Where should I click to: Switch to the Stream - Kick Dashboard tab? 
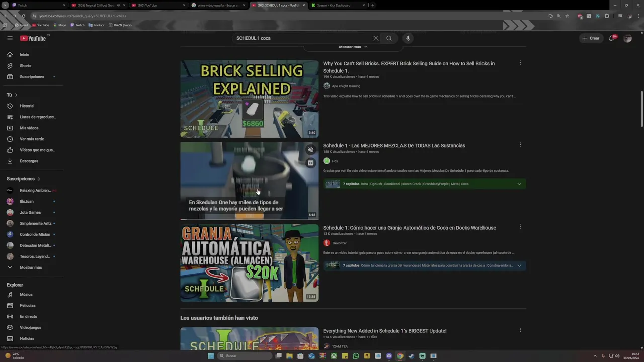pos(339,5)
